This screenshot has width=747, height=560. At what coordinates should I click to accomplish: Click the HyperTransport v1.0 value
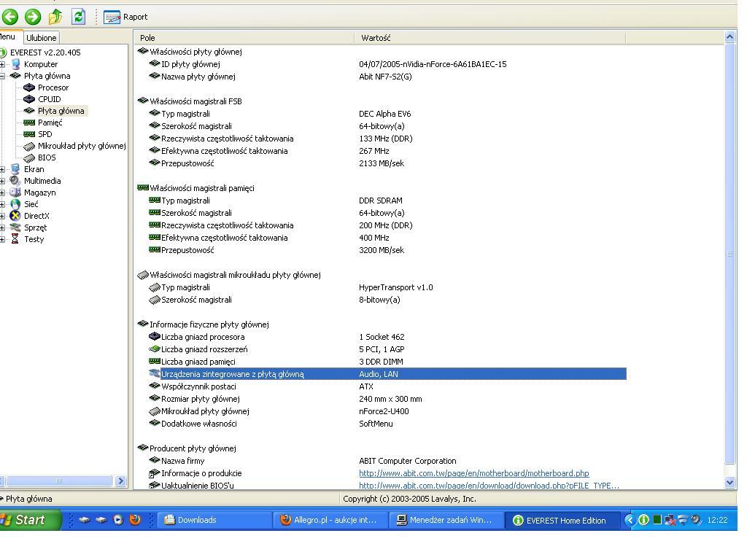[x=396, y=287]
